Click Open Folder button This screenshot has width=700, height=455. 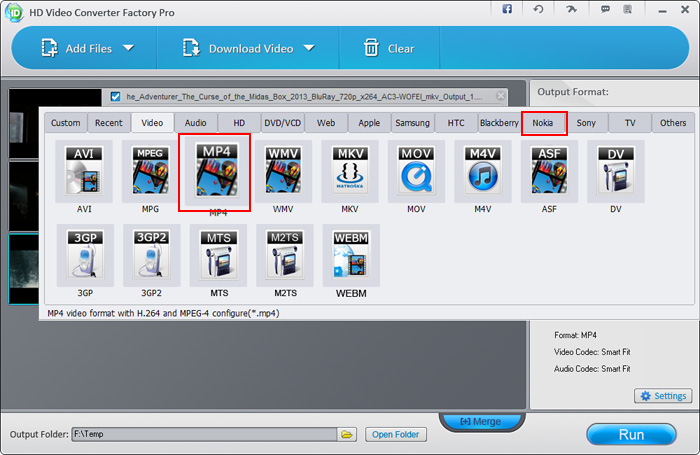pyautogui.click(x=396, y=434)
